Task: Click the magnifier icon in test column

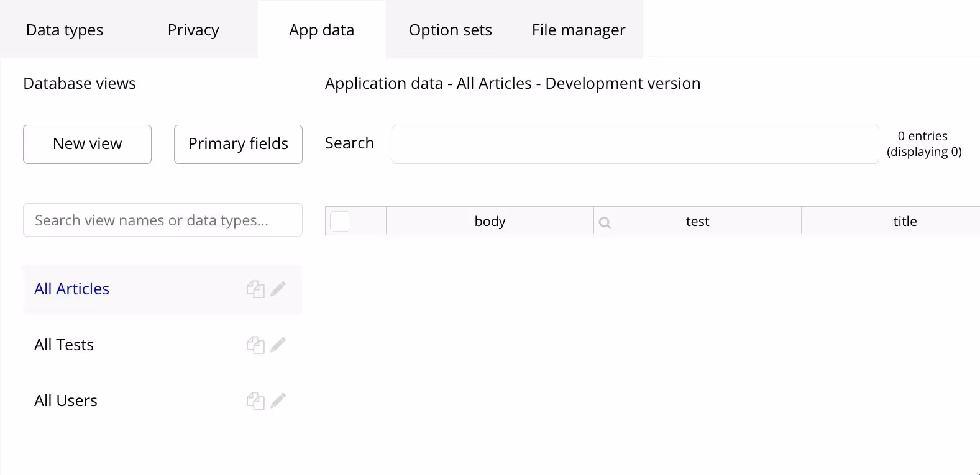Action: 605,222
